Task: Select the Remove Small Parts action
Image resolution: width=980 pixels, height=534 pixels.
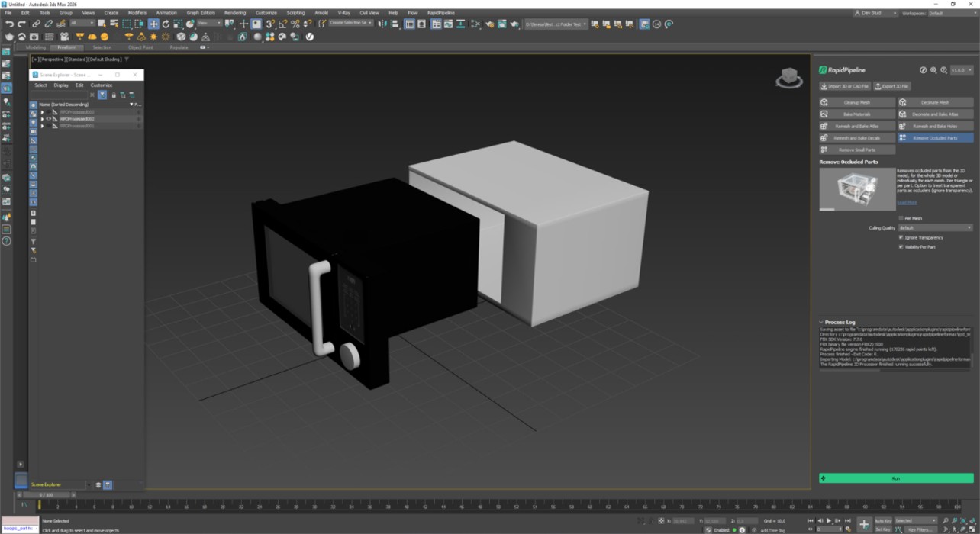Action: click(x=856, y=150)
